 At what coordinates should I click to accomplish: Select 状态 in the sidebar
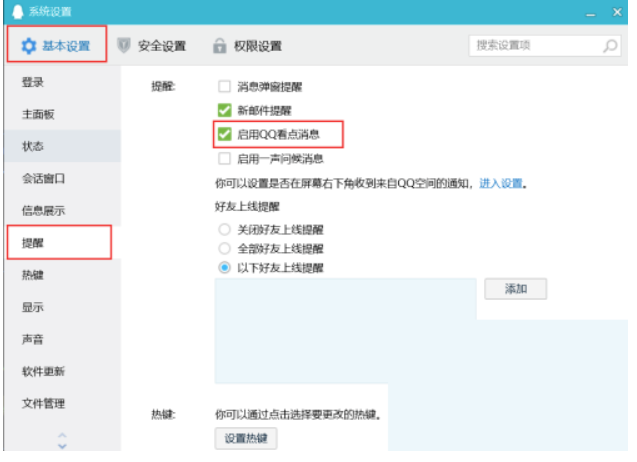[62, 146]
